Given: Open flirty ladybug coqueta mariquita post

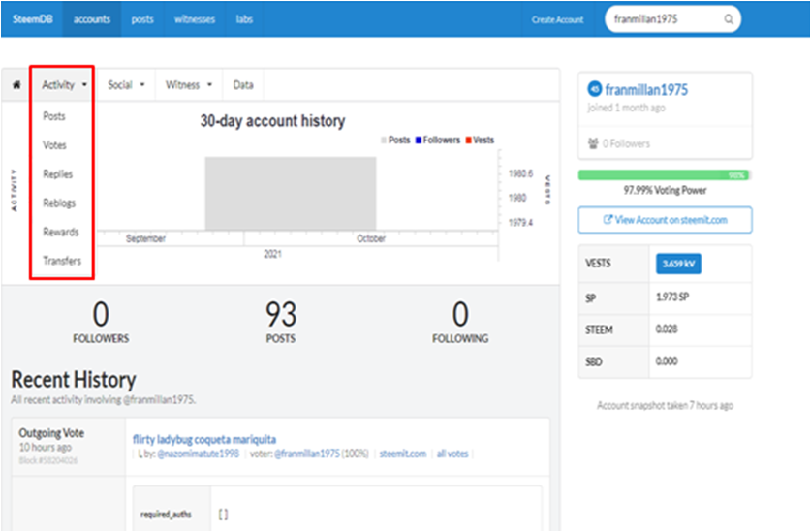Looking at the screenshot, I should [204, 439].
